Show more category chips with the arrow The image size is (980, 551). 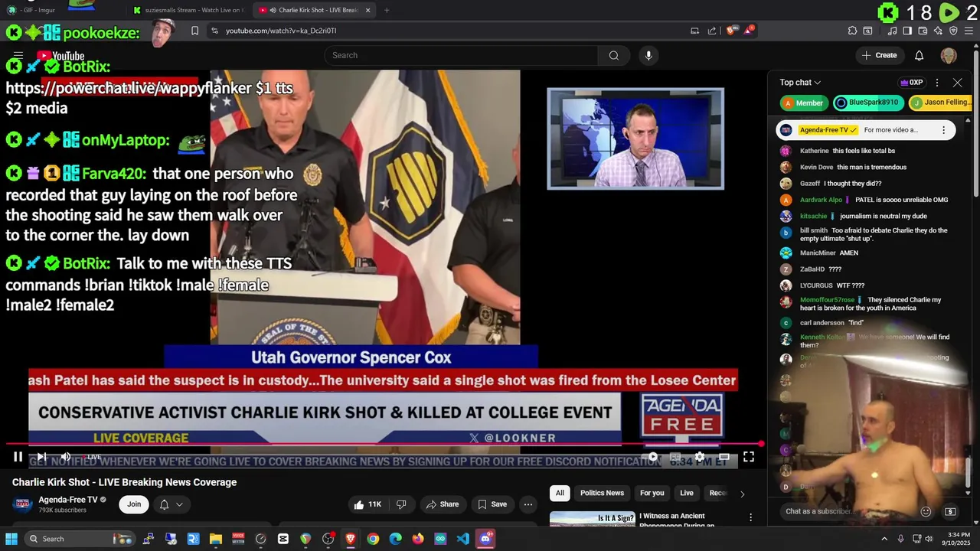click(742, 494)
